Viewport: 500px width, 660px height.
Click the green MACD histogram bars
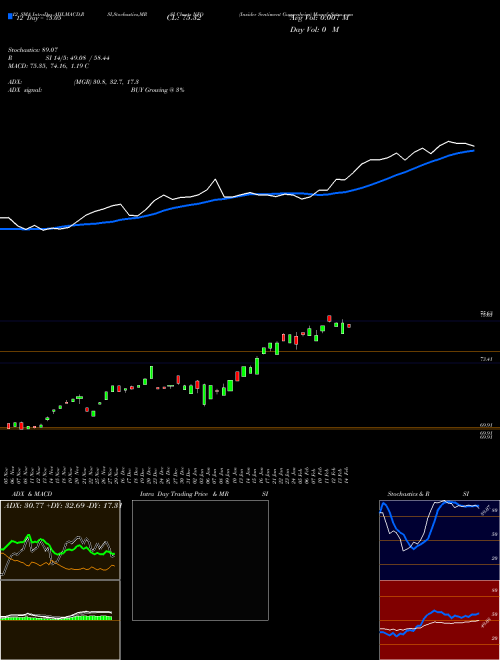click(x=56, y=617)
